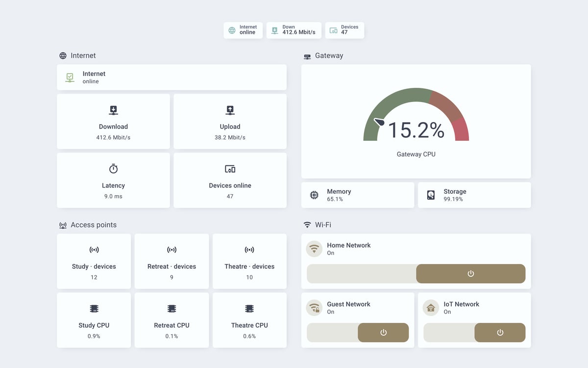Click the Wi-Fi icon beside Wi-Fi heading

pos(307,225)
